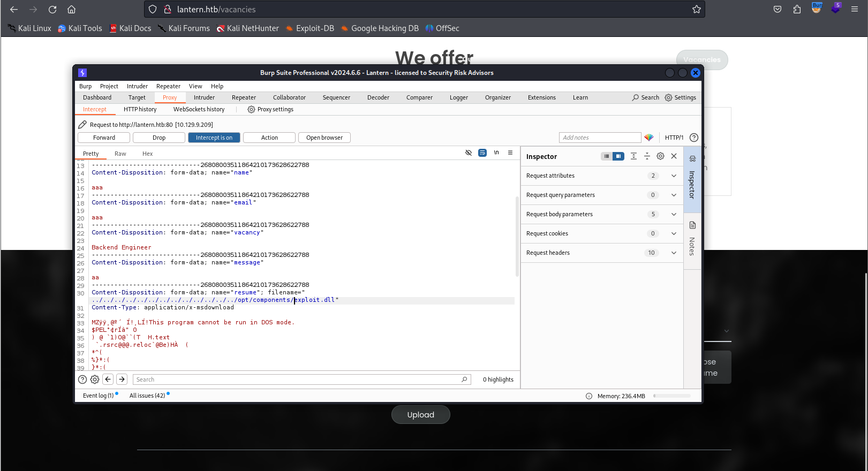Select Pretty view tab

tap(91, 154)
